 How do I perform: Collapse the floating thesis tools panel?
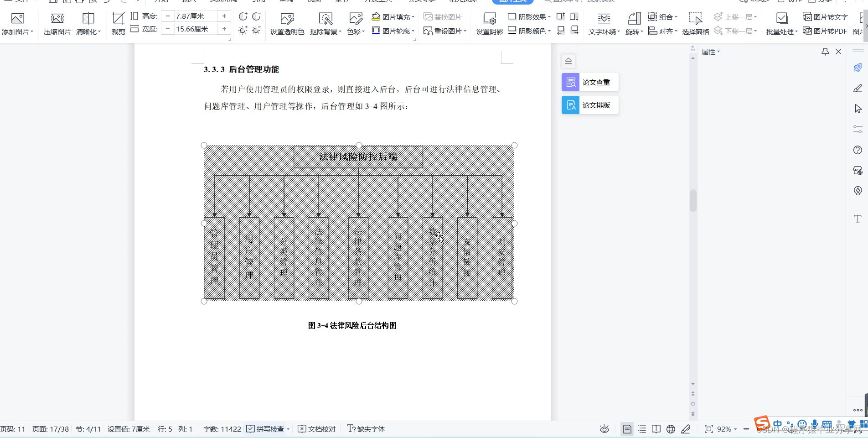pyautogui.click(x=568, y=61)
